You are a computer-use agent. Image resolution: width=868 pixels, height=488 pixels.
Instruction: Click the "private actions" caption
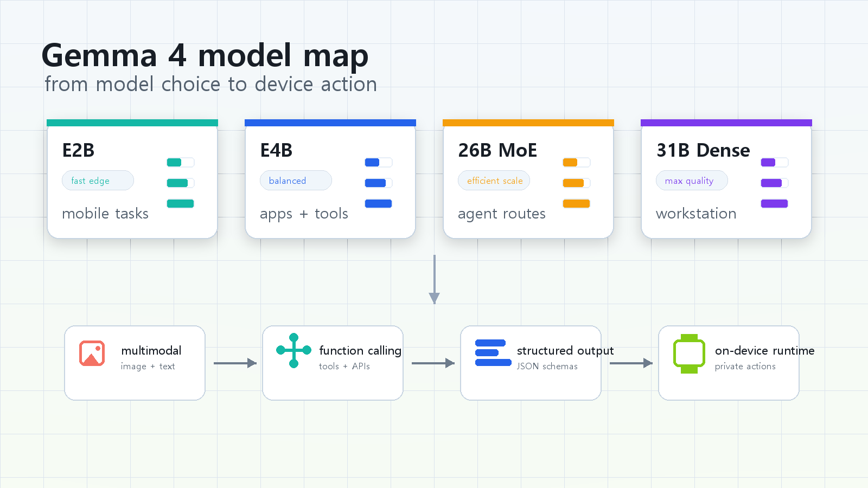point(745,367)
